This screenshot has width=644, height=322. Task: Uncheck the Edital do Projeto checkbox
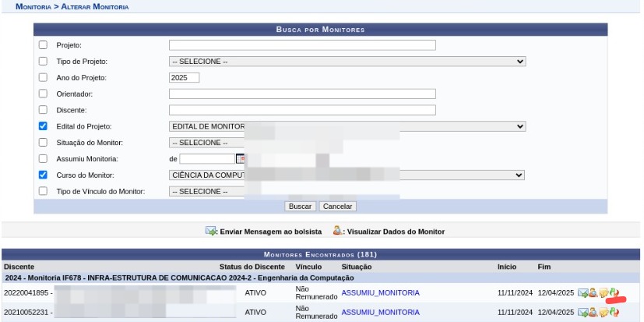click(43, 126)
